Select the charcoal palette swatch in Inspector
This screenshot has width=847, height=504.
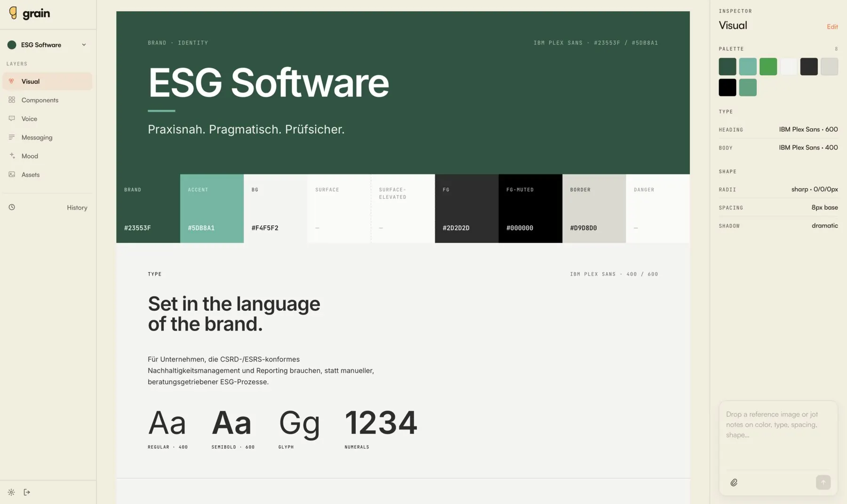pyautogui.click(x=809, y=67)
